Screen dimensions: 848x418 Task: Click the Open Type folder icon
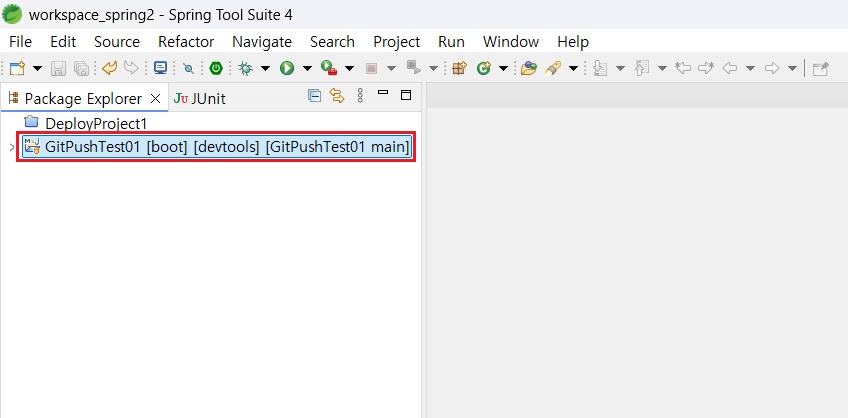point(529,68)
